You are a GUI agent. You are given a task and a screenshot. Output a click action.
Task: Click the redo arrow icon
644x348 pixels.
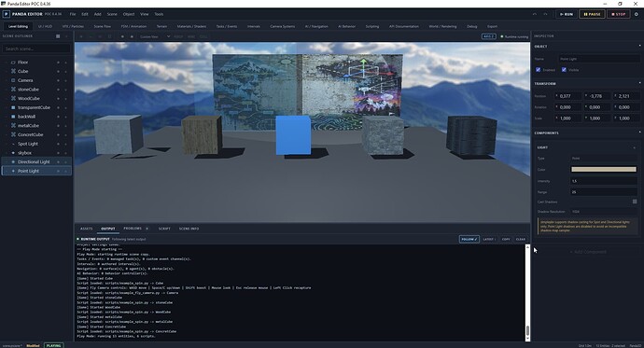[x=545, y=14]
